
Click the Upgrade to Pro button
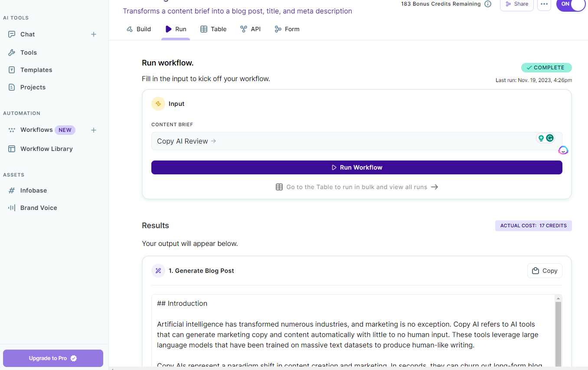point(53,358)
